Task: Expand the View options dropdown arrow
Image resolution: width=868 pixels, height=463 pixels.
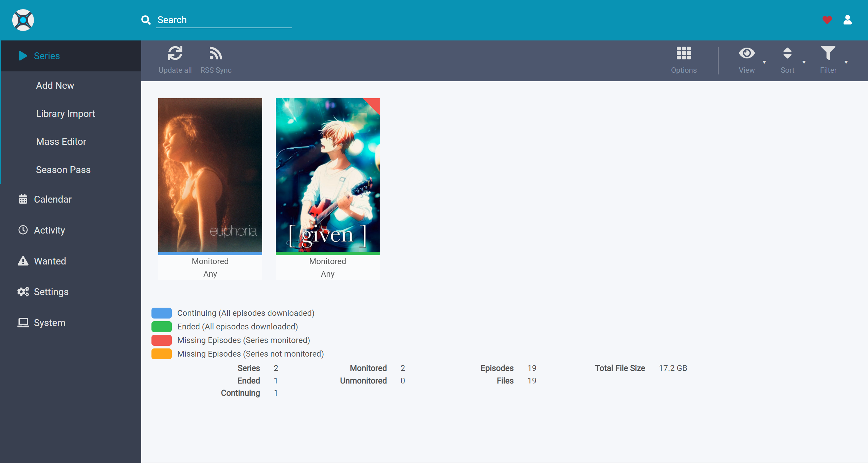Action: point(764,63)
